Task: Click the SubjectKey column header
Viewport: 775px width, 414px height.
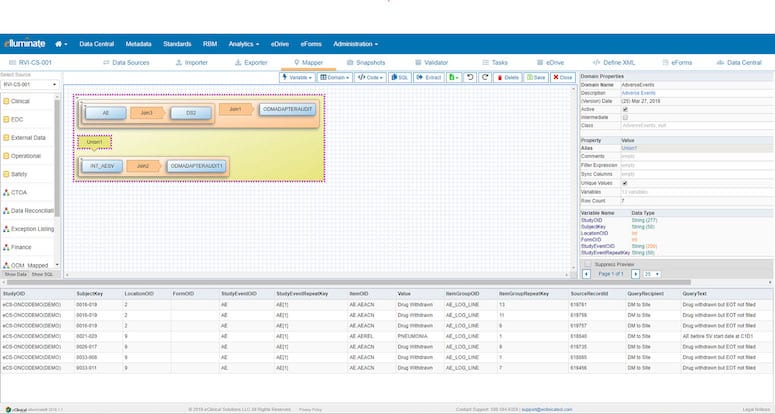Action: pos(89,293)
